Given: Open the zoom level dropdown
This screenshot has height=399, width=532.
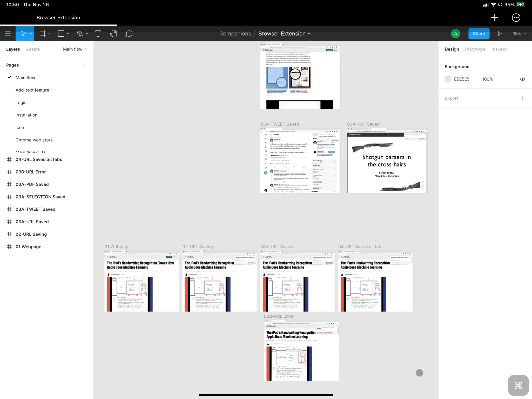Looking at the screenshot, I should pos(519,33).
